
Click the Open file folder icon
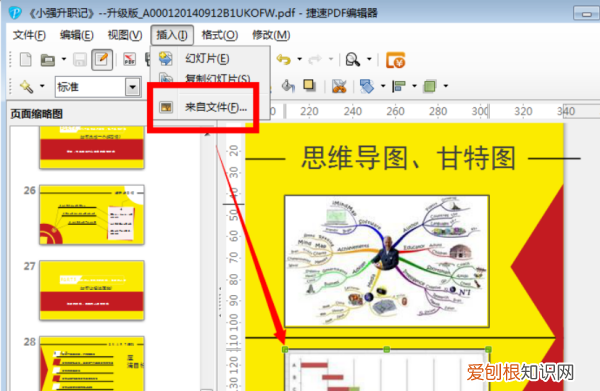(x=48, y=60)
